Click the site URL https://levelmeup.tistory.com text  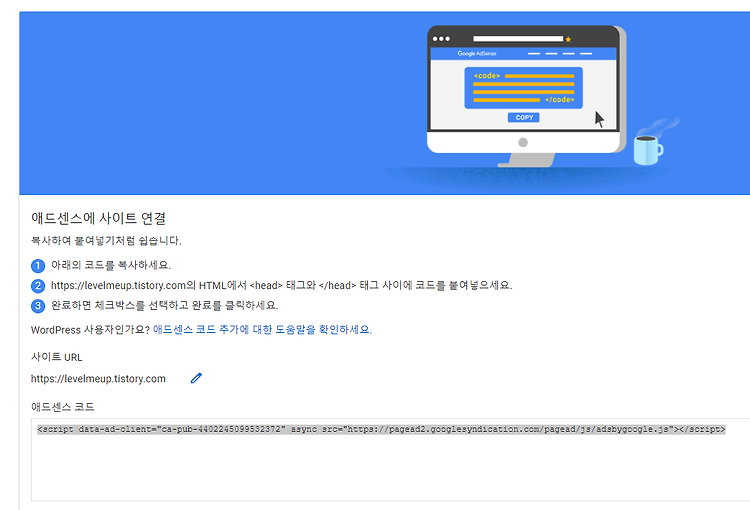click(99, 379)
